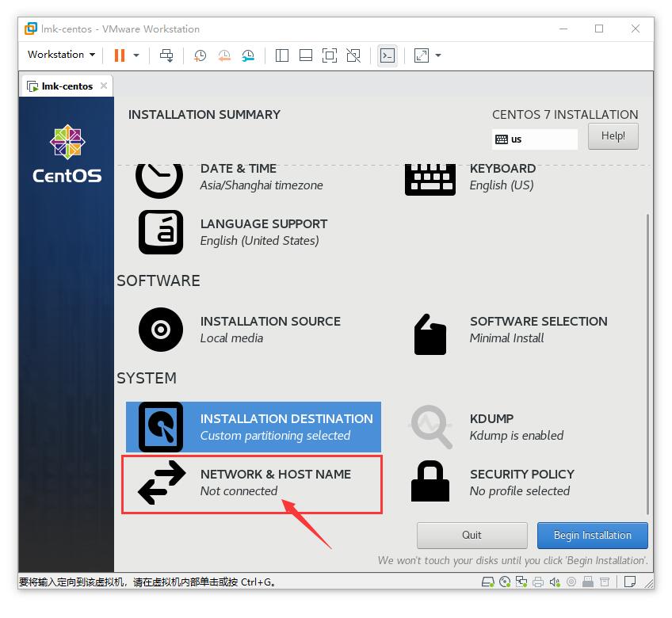Open the snapshot manager wrench icon
The image size is (672, 618).
point(248,55)
